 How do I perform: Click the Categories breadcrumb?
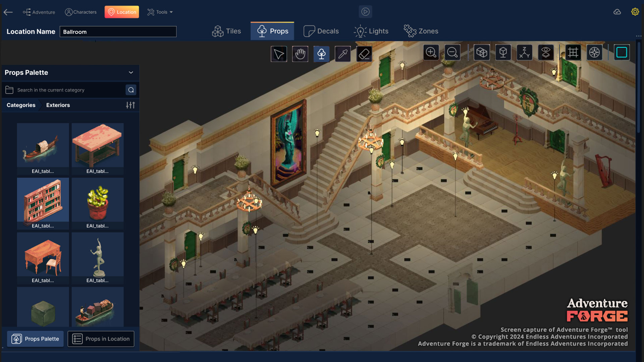(x=21, y=105)
